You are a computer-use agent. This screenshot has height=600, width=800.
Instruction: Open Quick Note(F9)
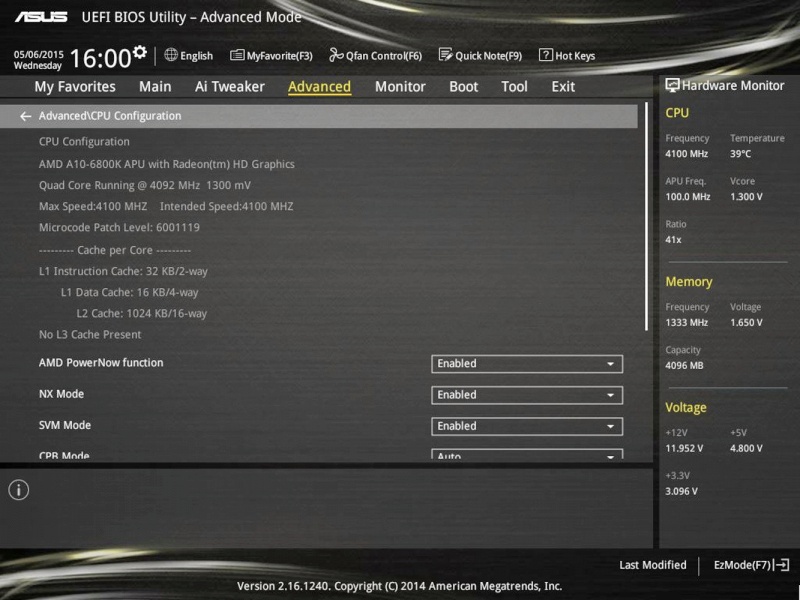click(480, 56)
